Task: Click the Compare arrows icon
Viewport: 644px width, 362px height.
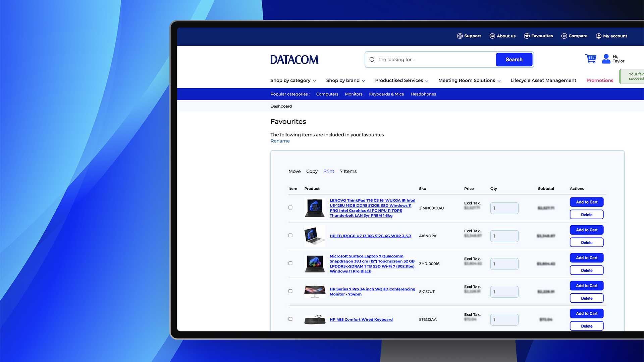Action: pos(564,36)
